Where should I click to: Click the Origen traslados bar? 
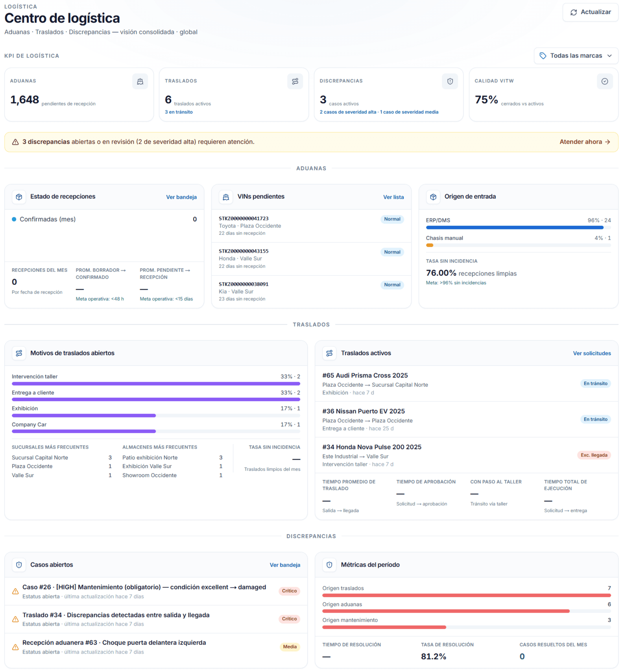pos(467,595)
